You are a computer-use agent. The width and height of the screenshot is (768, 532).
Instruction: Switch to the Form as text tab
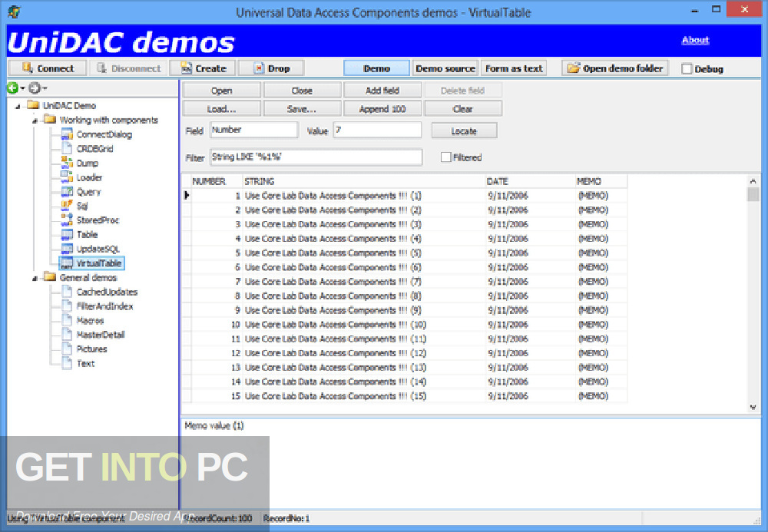(514, 68)
